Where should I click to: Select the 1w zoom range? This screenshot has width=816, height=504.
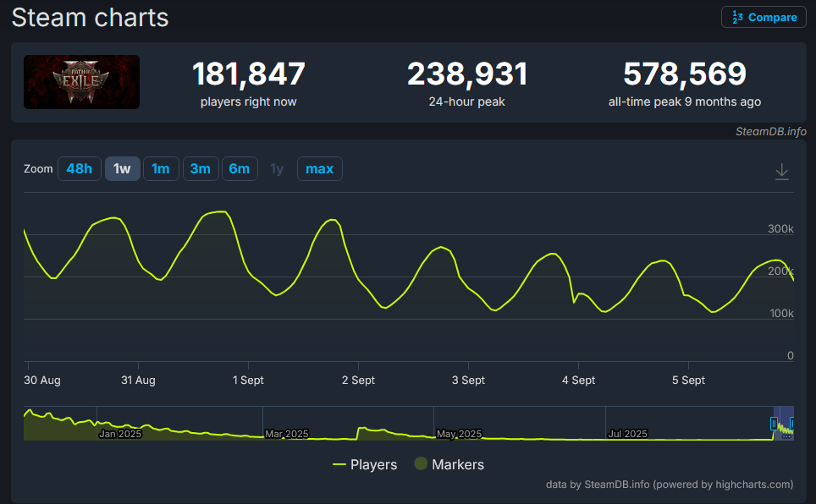point(122,168)
